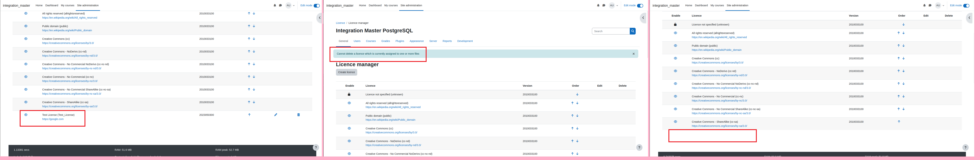Disable ShareAlike (cc-sa) eye icon, left panel
The image size is (980, 160).
tap(26, 102)
